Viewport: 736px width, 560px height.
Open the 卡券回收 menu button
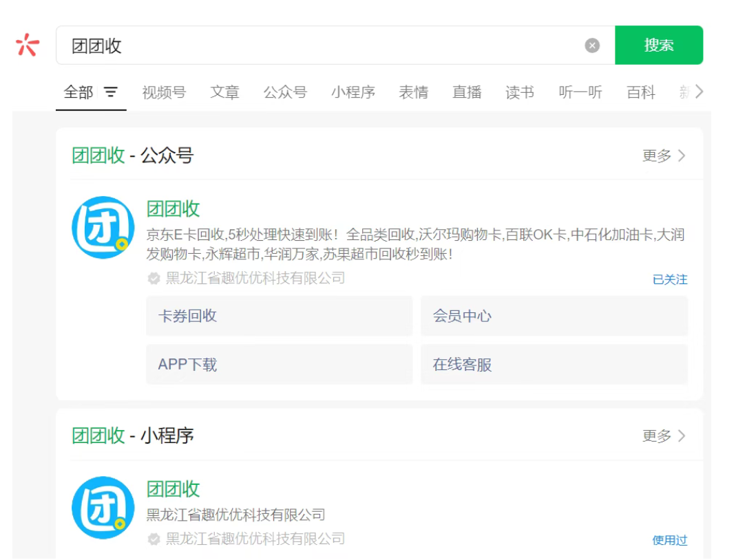(279, 316)
